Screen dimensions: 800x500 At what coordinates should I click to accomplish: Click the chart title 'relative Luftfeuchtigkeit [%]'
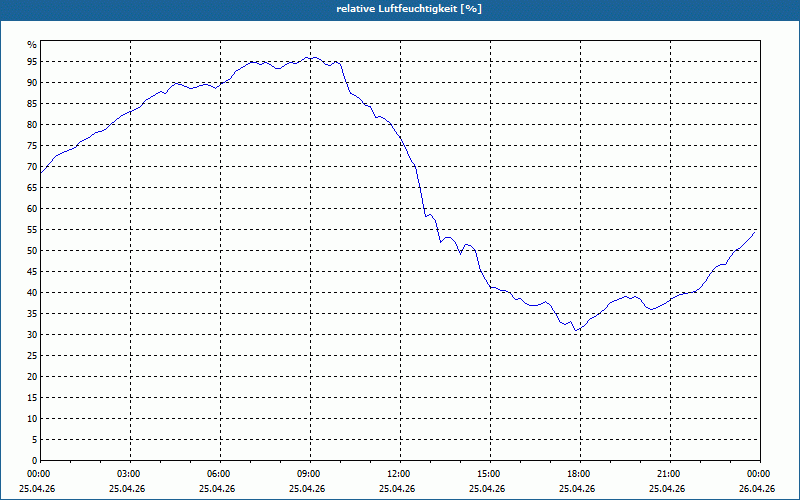409,9
